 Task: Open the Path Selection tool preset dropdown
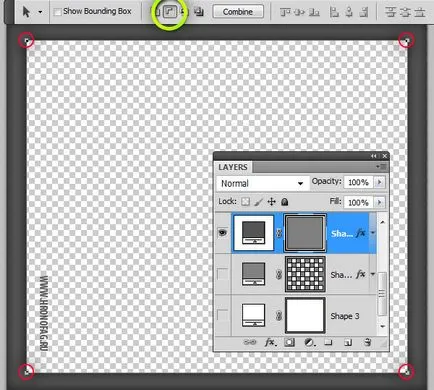(40, 12)
